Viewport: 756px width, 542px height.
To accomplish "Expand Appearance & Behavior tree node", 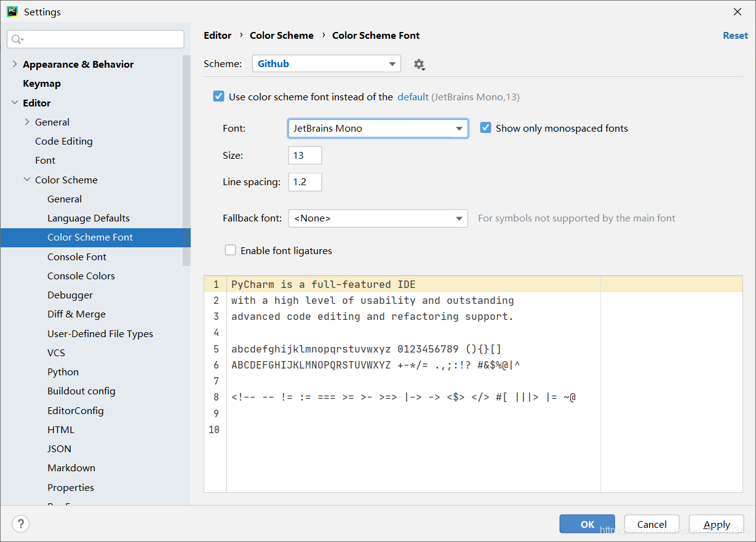I will pyautogui.click(x=15, y=64).
